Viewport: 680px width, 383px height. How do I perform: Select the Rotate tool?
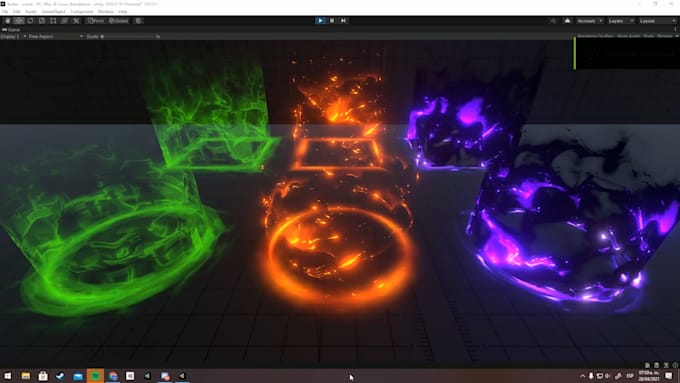30,21
